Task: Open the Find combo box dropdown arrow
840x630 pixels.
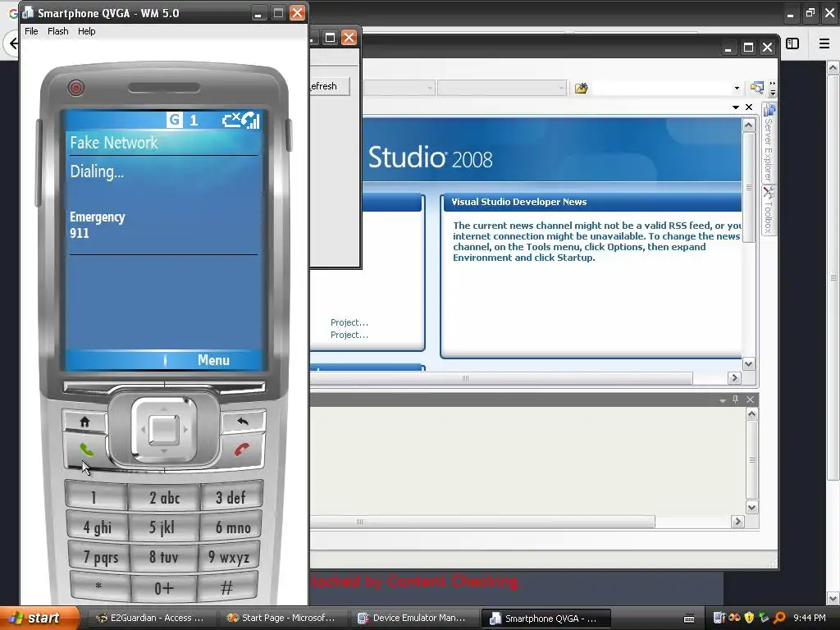Action: click(737, 88)
